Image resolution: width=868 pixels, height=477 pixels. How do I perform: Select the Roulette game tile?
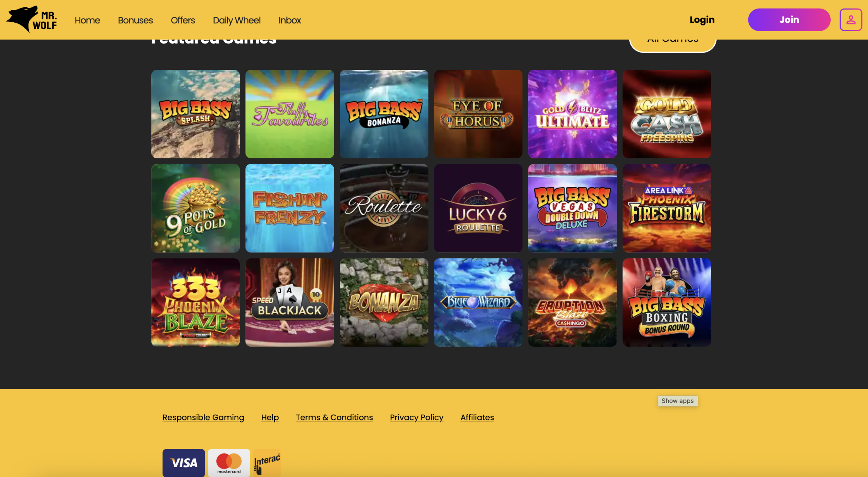pyautogui.click(x=384, y=208)
